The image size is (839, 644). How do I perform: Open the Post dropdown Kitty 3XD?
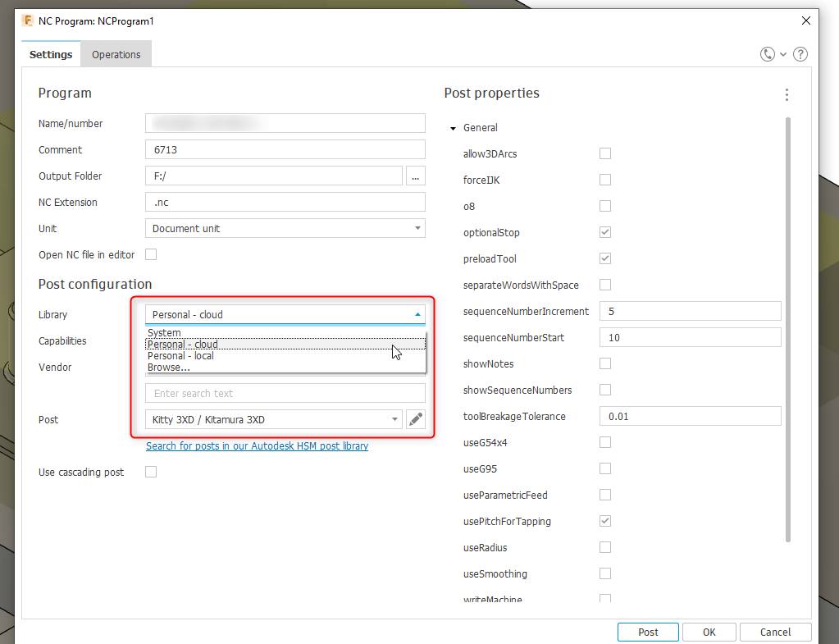tap(274, 419)
